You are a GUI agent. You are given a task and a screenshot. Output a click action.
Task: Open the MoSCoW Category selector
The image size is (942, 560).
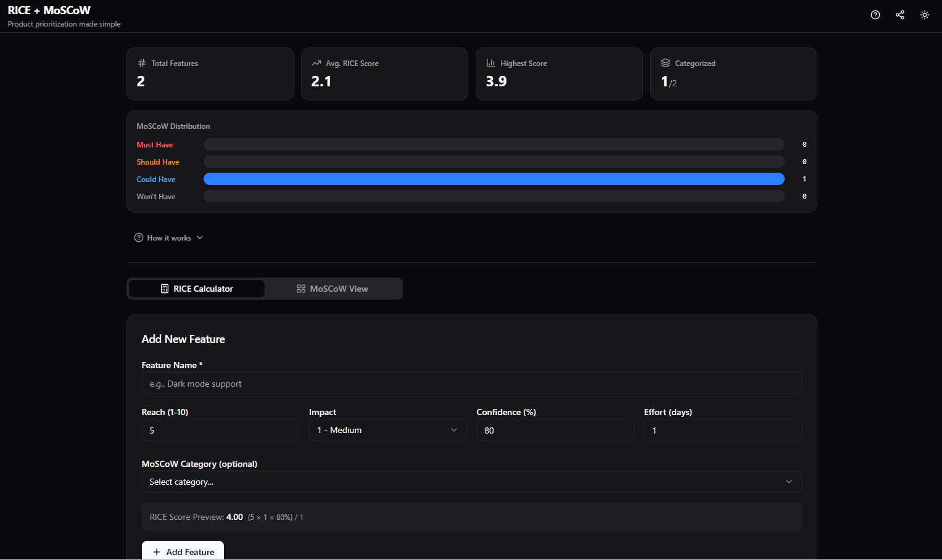tap(471, 482)
